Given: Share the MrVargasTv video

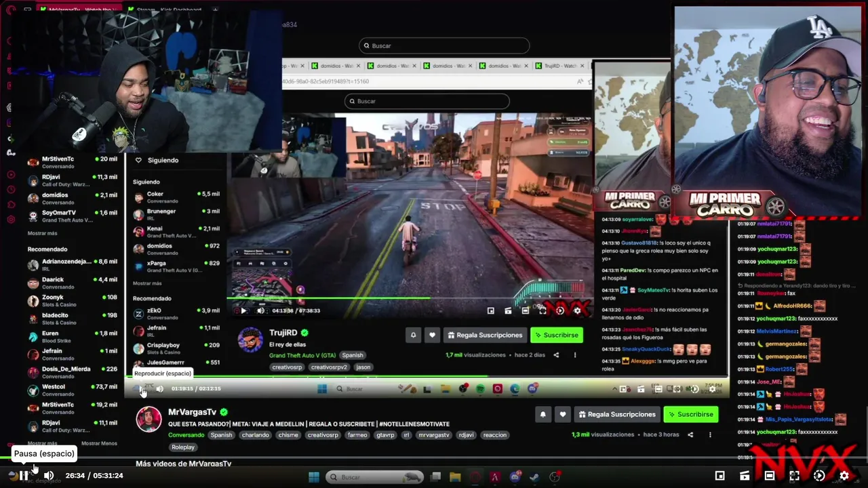Looking at the screenshot, I should (x=690, y=434).
